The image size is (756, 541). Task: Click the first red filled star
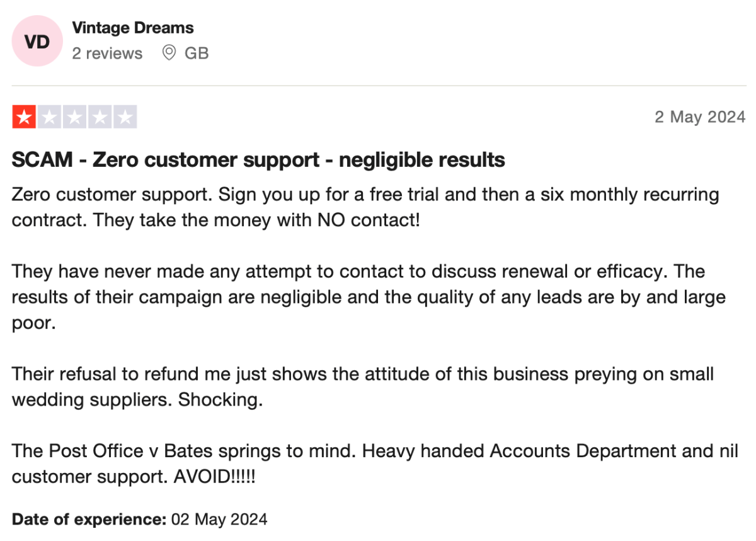tap(25, 118)
